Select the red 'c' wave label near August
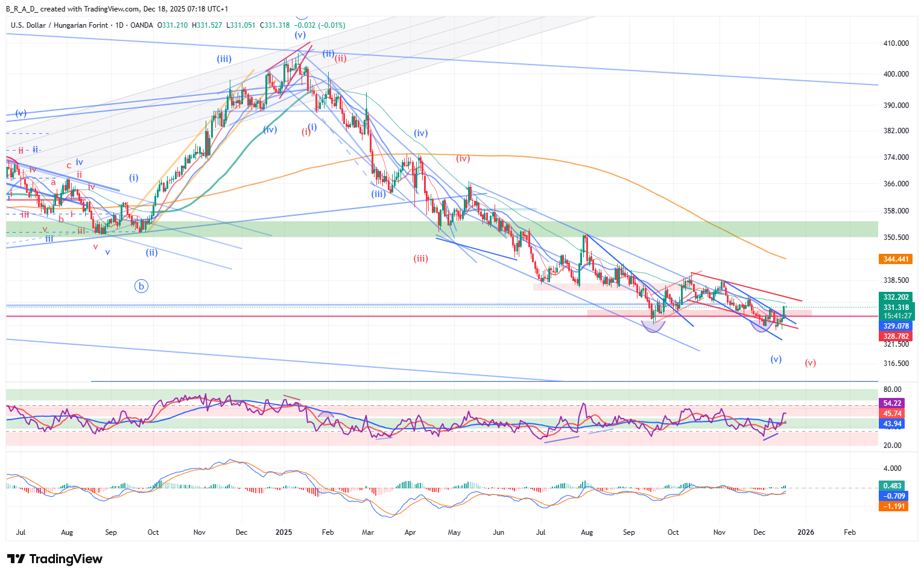Viewport: 924px width, 577px height. point(69,165)
